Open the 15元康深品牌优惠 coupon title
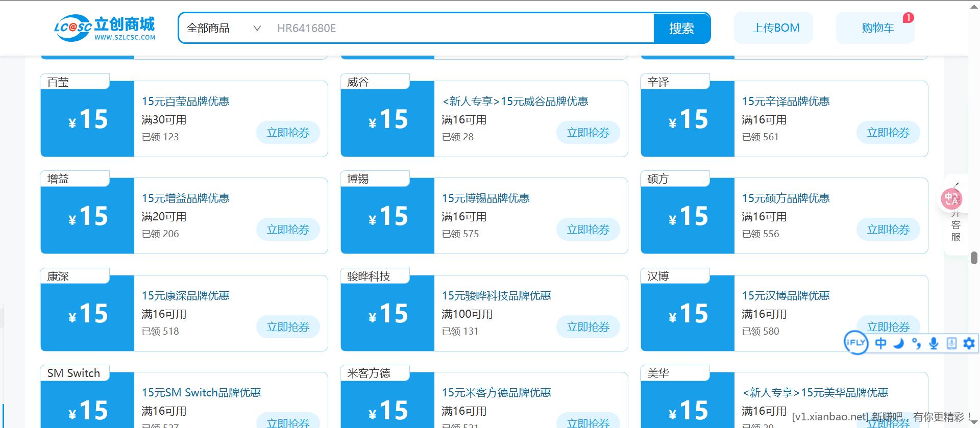Screen dimensions: 980x428 click(x=186, y=295)
